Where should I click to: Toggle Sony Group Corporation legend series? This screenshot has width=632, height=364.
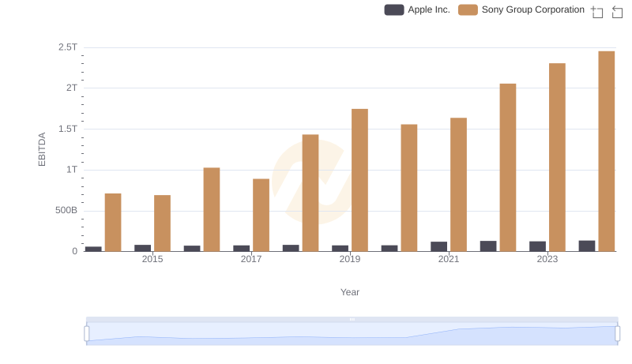click(x=521, y=9)
